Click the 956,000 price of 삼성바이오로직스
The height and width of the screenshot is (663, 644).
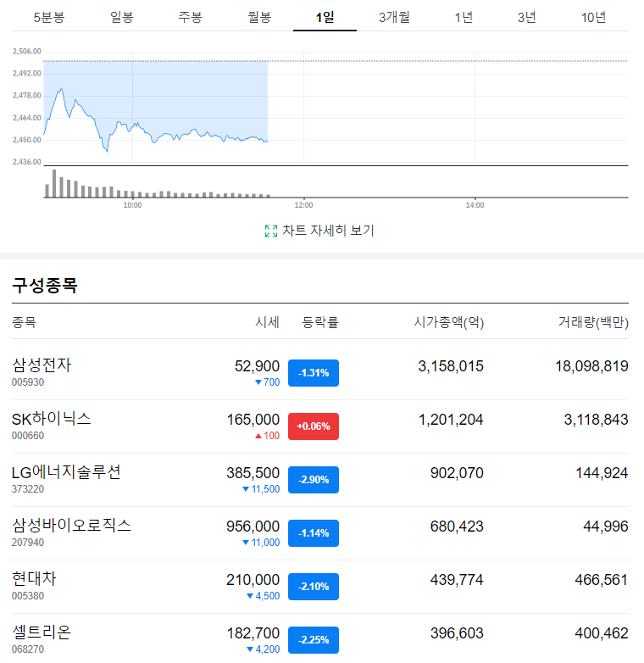click(253, 526)
